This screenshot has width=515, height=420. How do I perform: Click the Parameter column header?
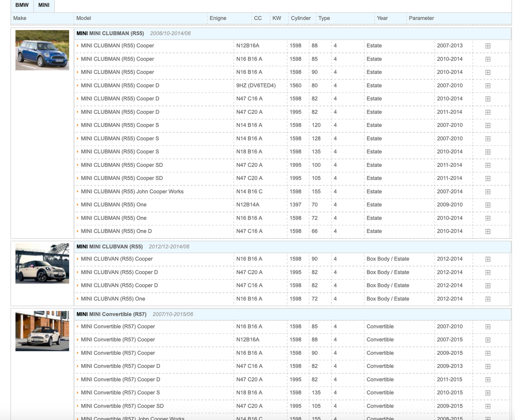coord(421,18)
